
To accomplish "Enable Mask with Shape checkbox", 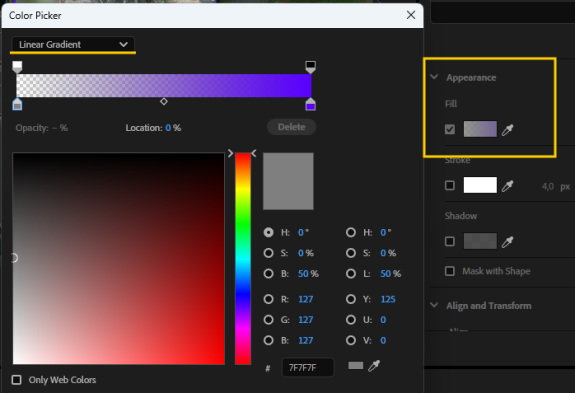I will (x=450, y=271).
